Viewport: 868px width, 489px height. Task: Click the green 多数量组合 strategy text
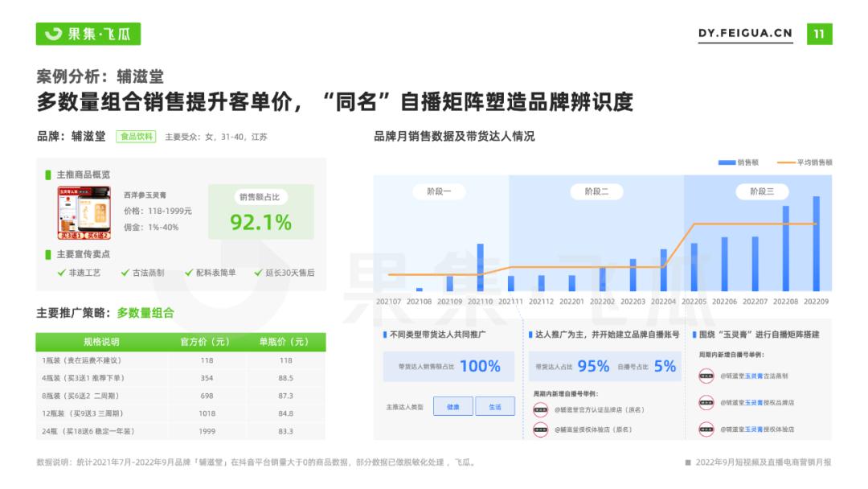(145, 313)
